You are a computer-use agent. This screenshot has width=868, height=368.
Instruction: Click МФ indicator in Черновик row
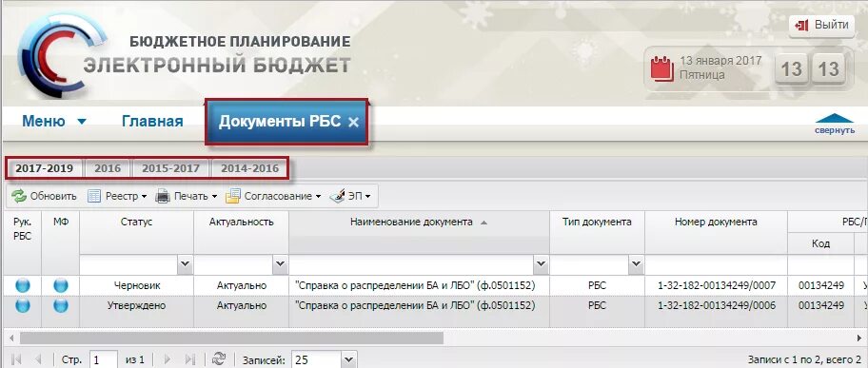tap(61, 285)
